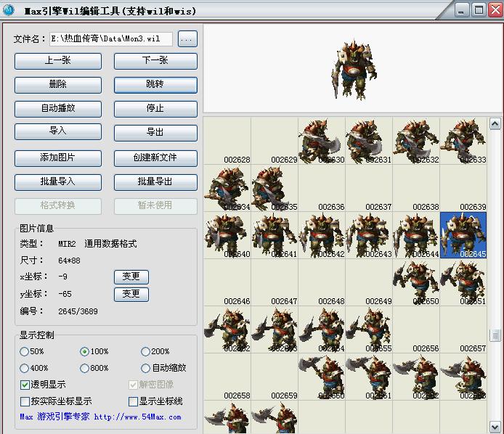Viewport: 504px width, 434px height.
Task: Select sprite thumbnail numbered 002645
Action: [463, 235]
